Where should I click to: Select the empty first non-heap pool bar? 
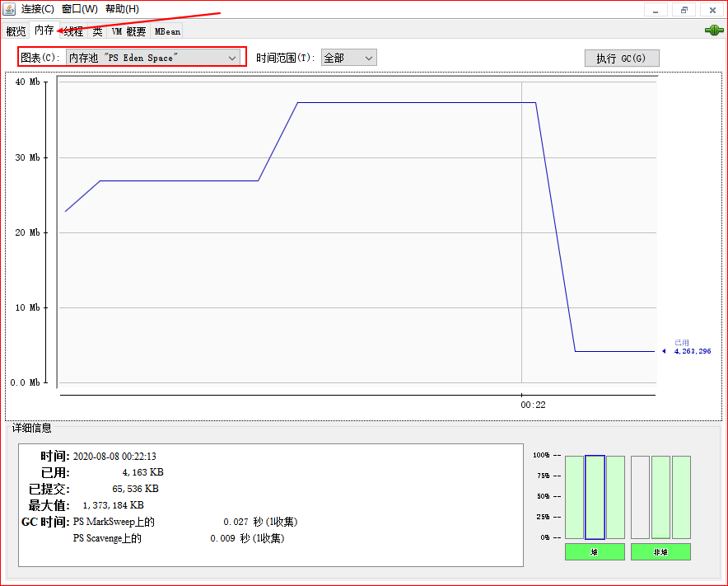tap(640, 497)
